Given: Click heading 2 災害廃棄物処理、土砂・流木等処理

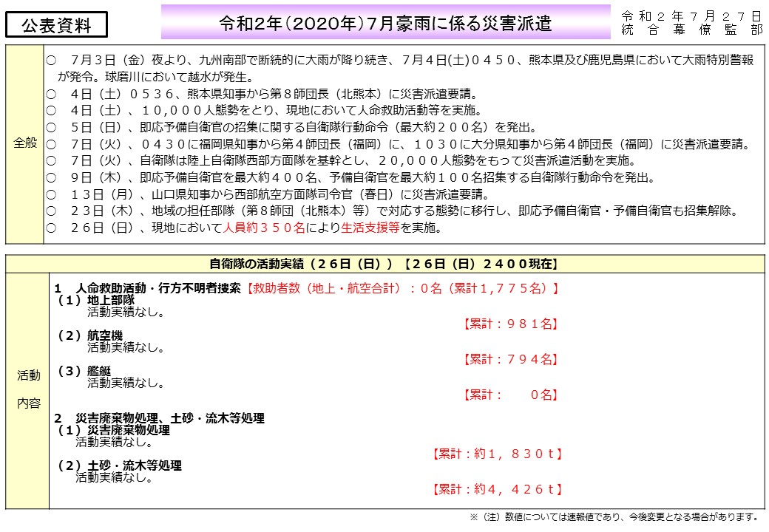Looking at the screenshot, I should (x=160, y=418).
